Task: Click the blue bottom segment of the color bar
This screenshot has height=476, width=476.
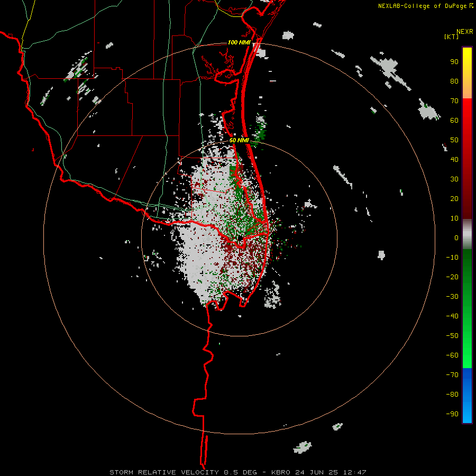Action: click(467, 396)
